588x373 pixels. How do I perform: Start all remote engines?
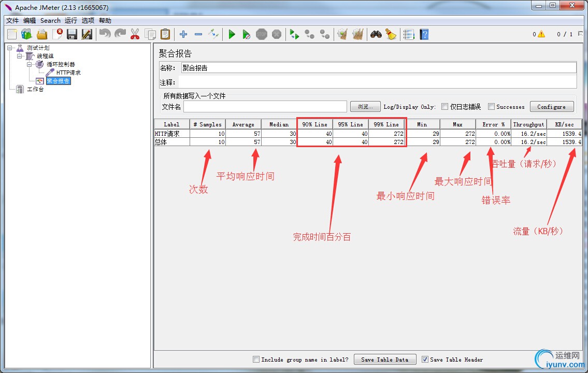294,35
